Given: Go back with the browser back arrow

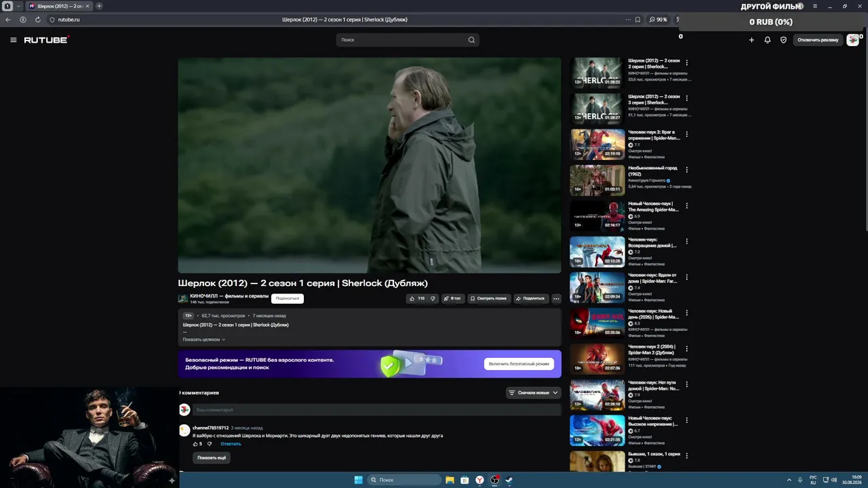Looking at the screenshot, I should click(8, 20).
